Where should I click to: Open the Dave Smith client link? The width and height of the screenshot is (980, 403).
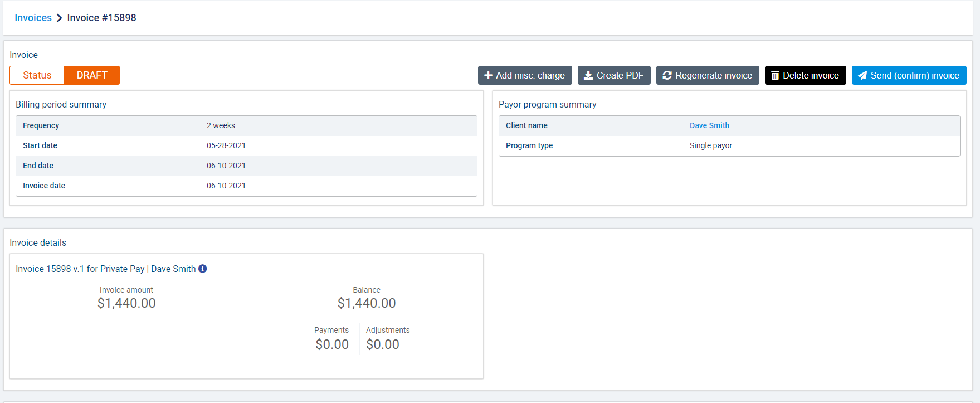pyautogui.click(x=709, y=125)
